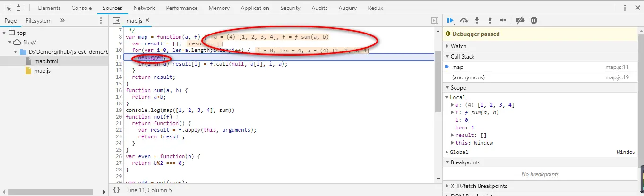Select the Filesystem navigator tab

(x=39, y=21)
